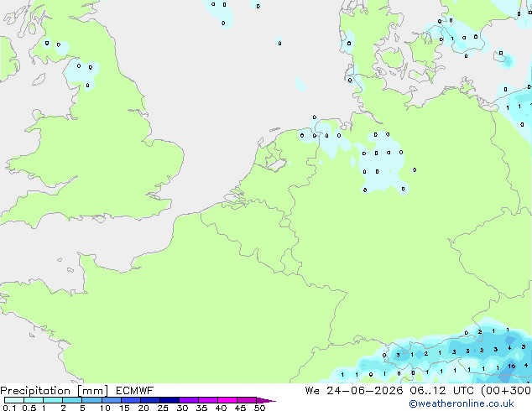
Task: Click the 25–30 mm dark blue legend swatch
Action: tap(169, 400)
